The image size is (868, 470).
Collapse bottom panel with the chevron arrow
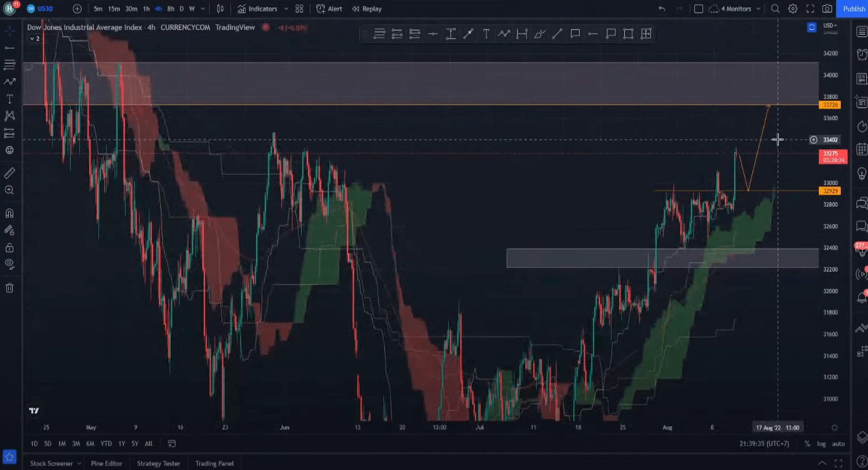[x=822, y=462]
